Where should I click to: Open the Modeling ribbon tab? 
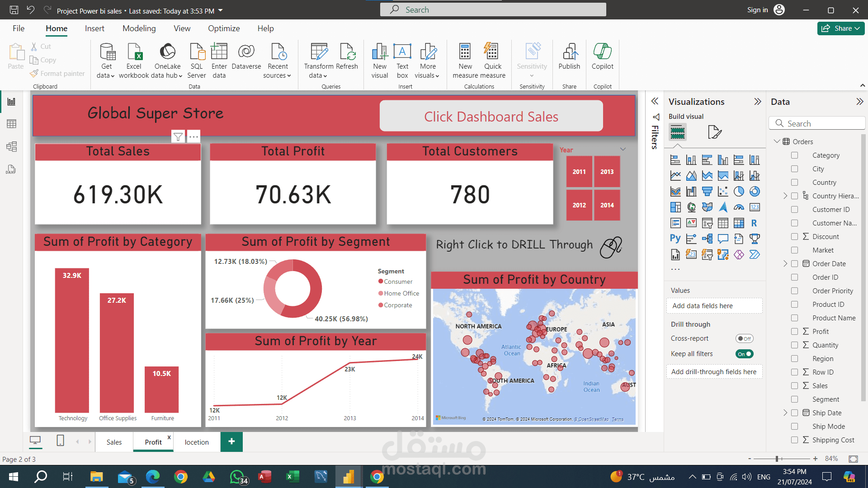tap(139, 28)
